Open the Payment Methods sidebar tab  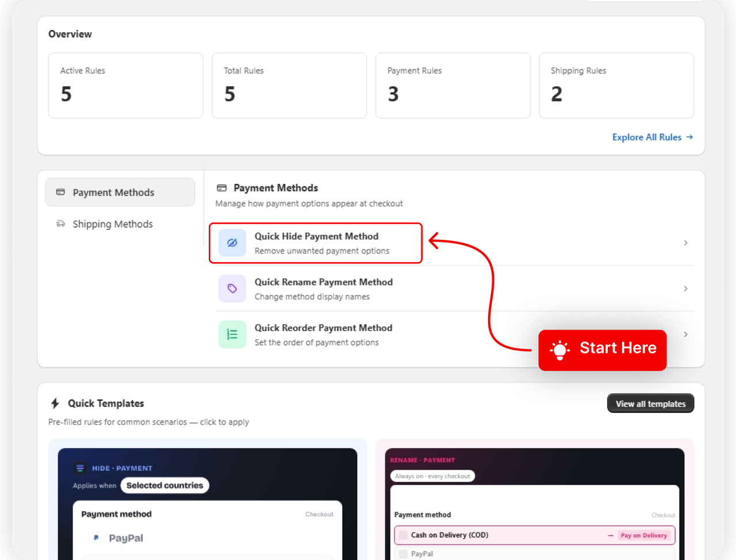[120, 192]
